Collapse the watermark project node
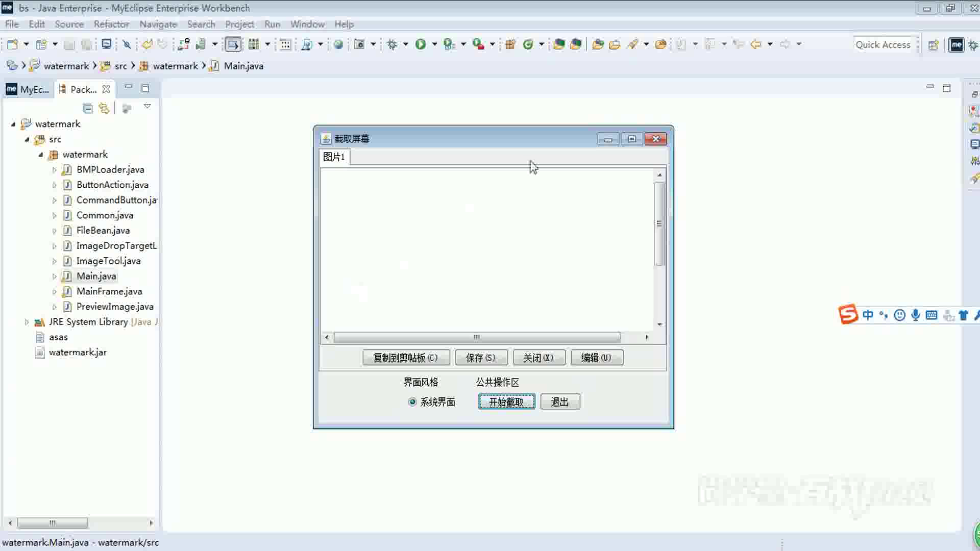 coord(13,124)
